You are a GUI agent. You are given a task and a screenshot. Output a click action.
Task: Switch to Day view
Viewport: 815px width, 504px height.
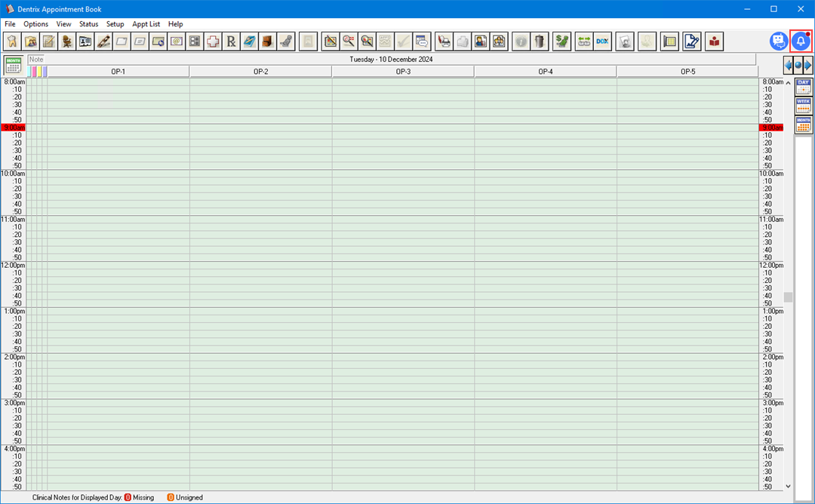[x=804, y=87]
